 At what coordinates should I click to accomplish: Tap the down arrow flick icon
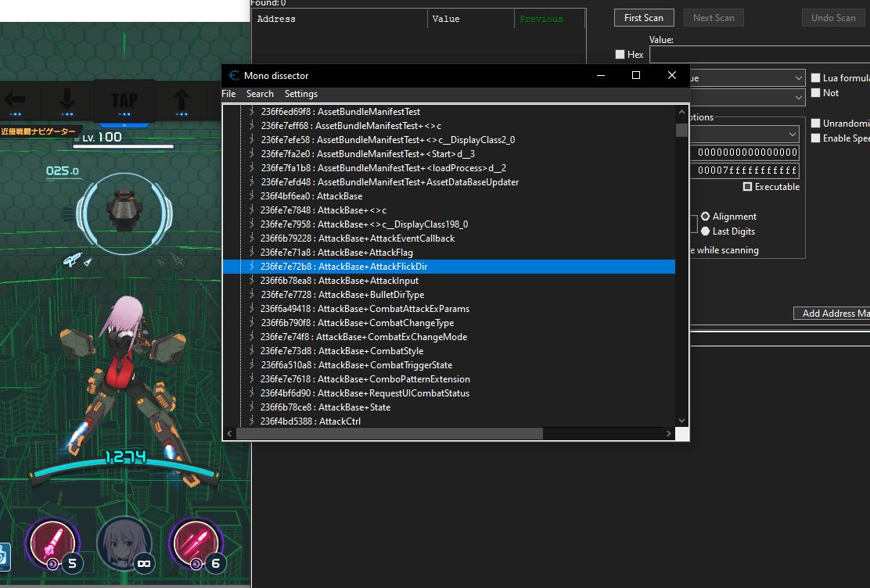(x=67, y=100)
